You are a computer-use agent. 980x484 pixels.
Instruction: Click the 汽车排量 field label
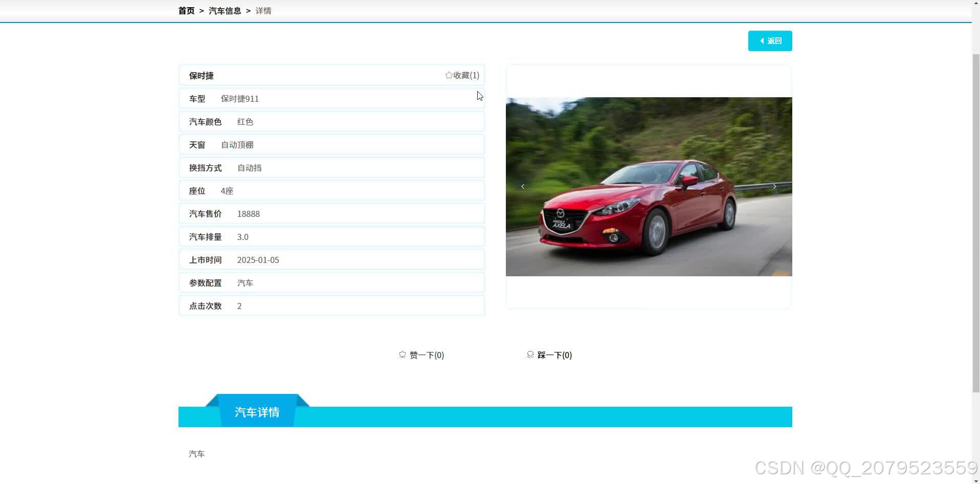[205, 237]
